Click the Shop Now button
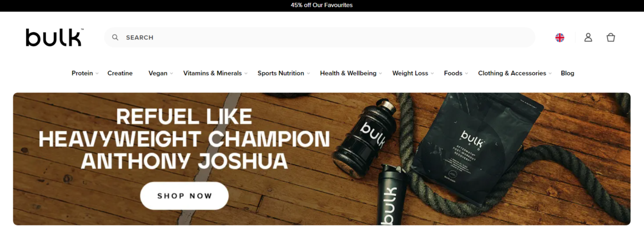 [184, 196]
